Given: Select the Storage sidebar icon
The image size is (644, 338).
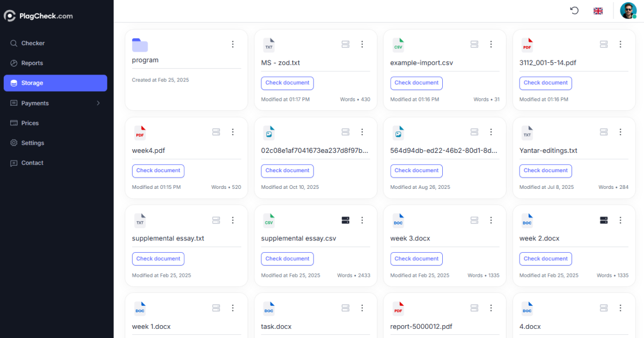Looking at the screenshot, I should [14, 83].
